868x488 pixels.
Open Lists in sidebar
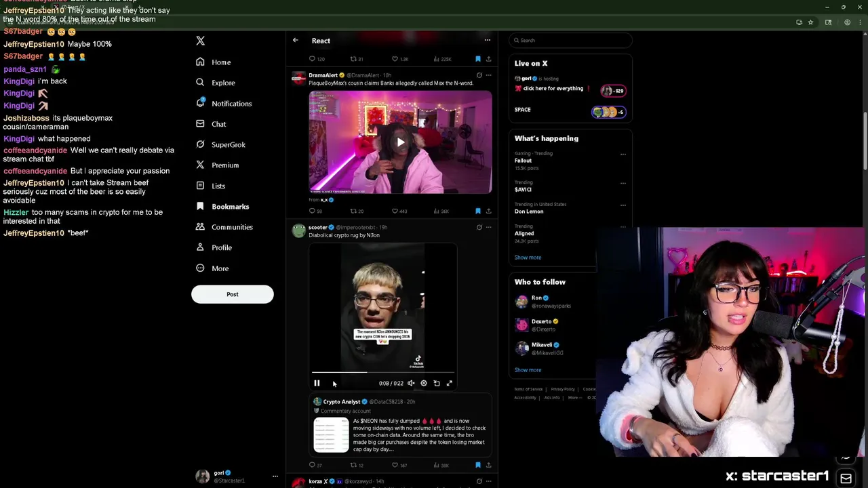pyautogui.click(x=210, y=186)
